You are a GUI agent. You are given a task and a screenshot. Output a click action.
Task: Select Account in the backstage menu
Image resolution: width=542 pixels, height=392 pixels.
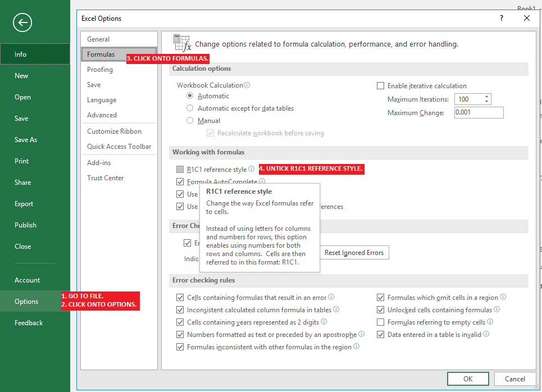tap(35, 280)
